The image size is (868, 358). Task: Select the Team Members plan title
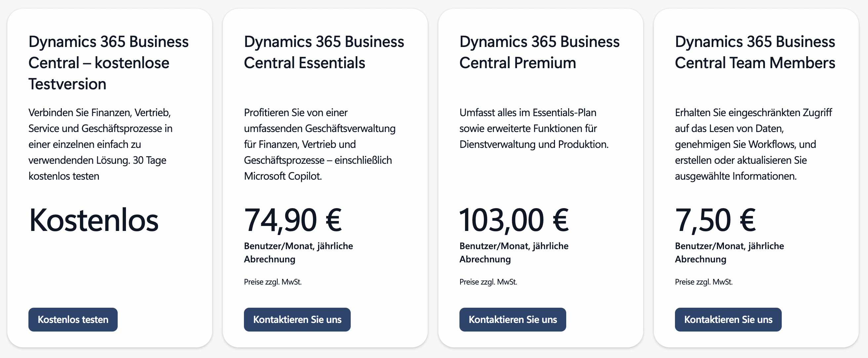click(755, 52)
